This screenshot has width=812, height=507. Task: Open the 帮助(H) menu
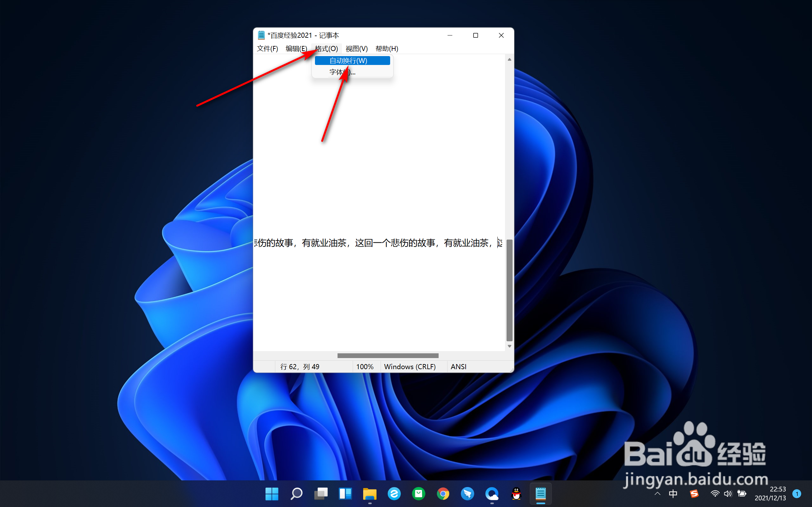coord(387,48)
